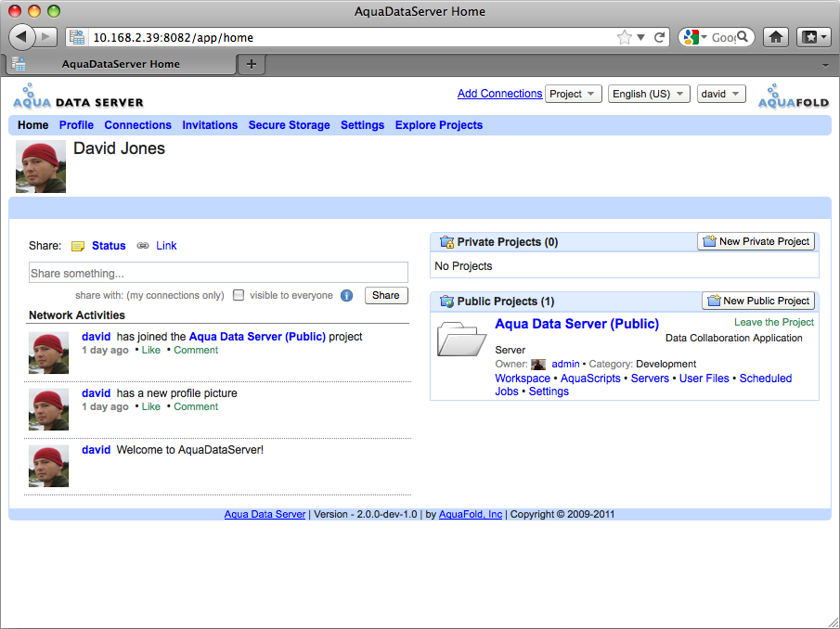Viewport: 840px width, 629px height.
Task: Select the Link share option
Action: [x=166, y=246]
